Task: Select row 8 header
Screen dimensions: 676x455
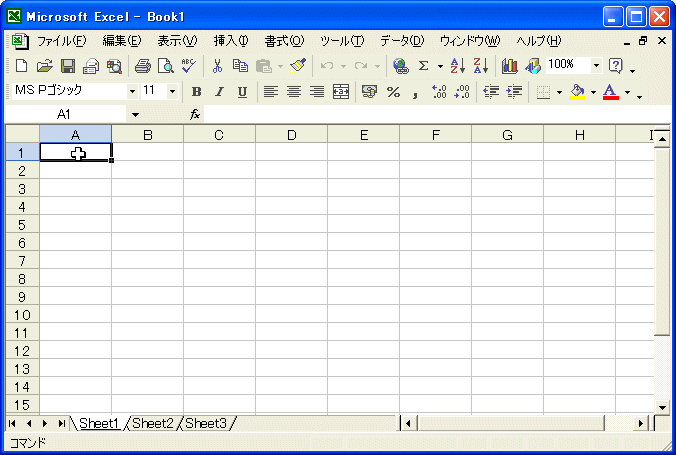Action: [x=22, y=279]
